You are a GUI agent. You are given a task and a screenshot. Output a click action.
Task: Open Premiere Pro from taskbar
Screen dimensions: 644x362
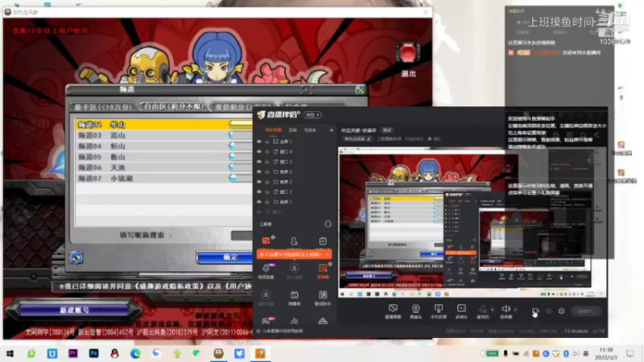73,353
